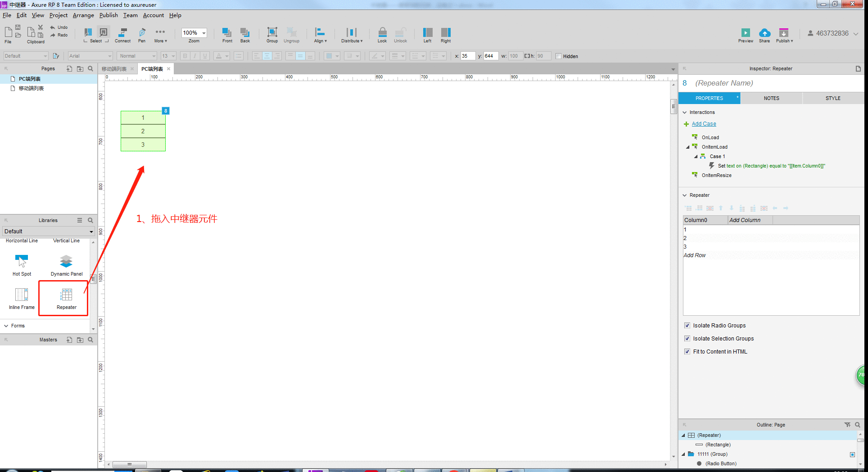Select the OnLoad event

[710, 138]
